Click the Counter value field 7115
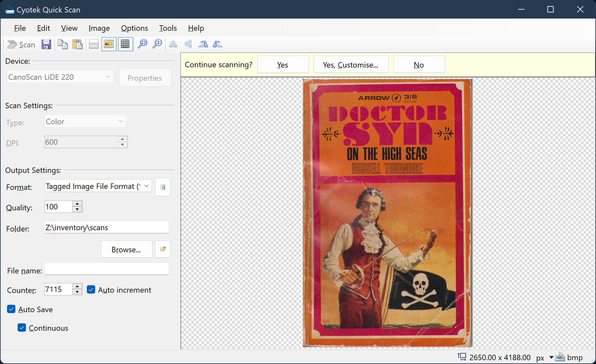Viewport: 596px width, 364px height. pos(59,289)
